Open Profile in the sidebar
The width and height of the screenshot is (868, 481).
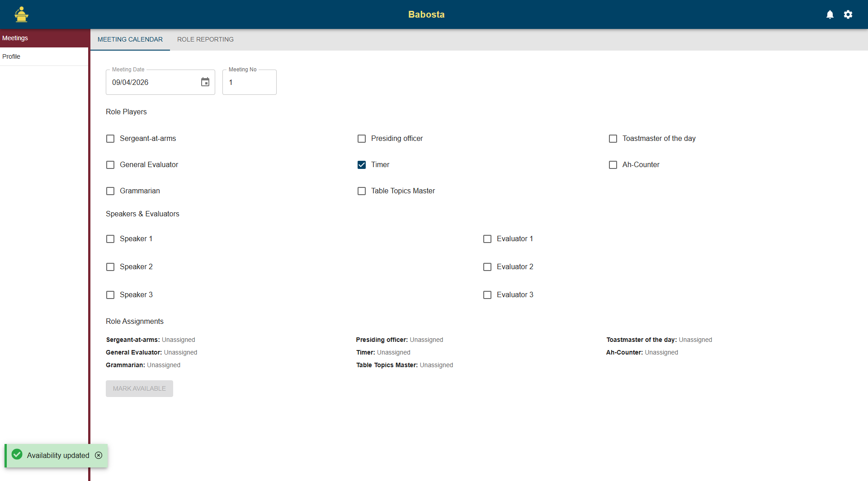click(x=44, y=56)
